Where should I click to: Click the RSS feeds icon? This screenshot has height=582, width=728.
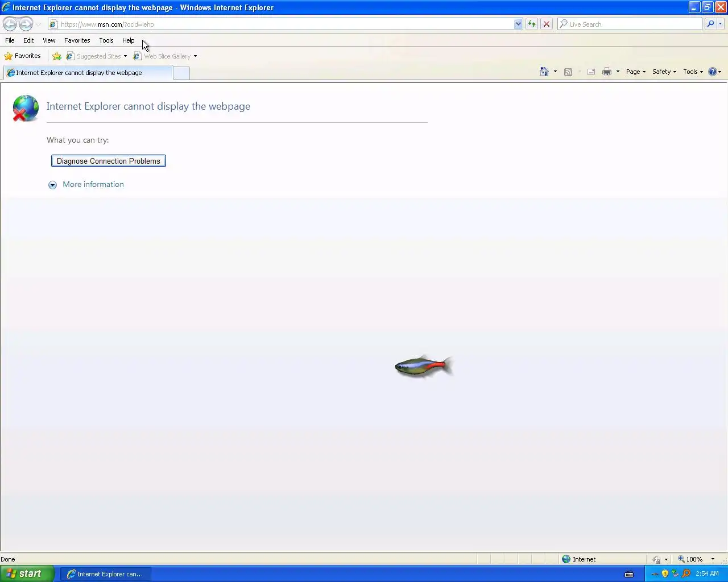[x=568, y=72]
